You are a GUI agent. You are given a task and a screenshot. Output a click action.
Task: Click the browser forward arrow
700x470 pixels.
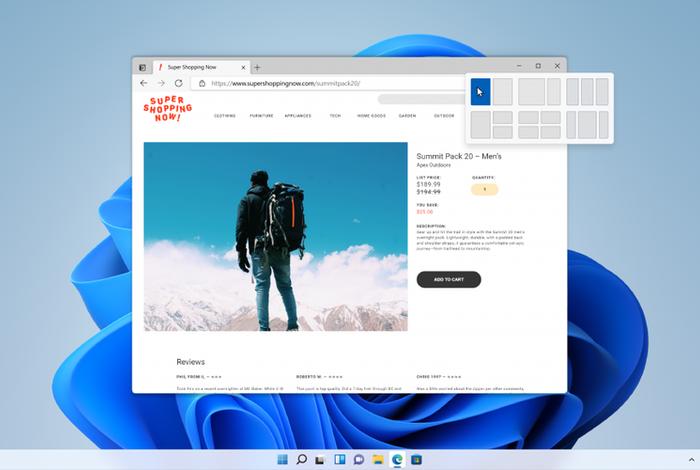pos(161,83)
